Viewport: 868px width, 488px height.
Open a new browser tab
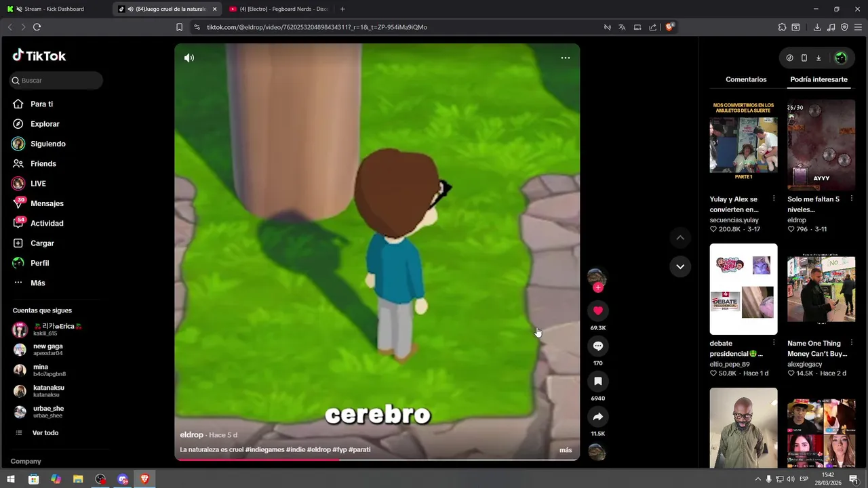[x=342, y=9]
